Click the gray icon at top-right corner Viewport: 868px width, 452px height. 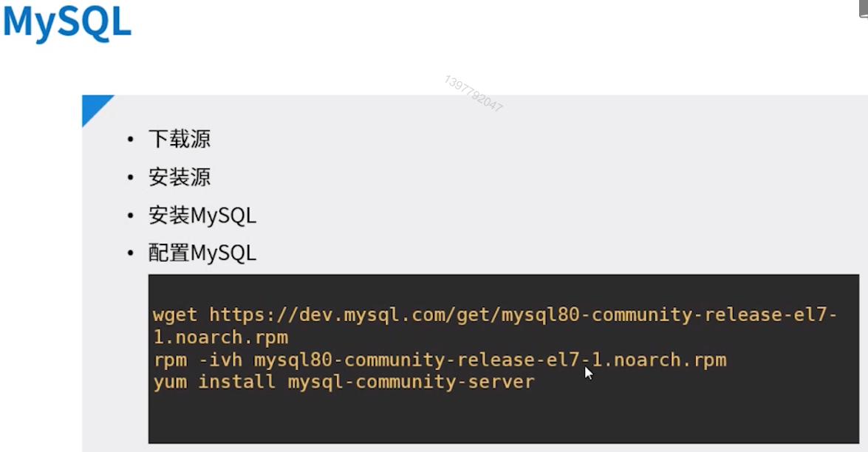(x=864, y=9)
